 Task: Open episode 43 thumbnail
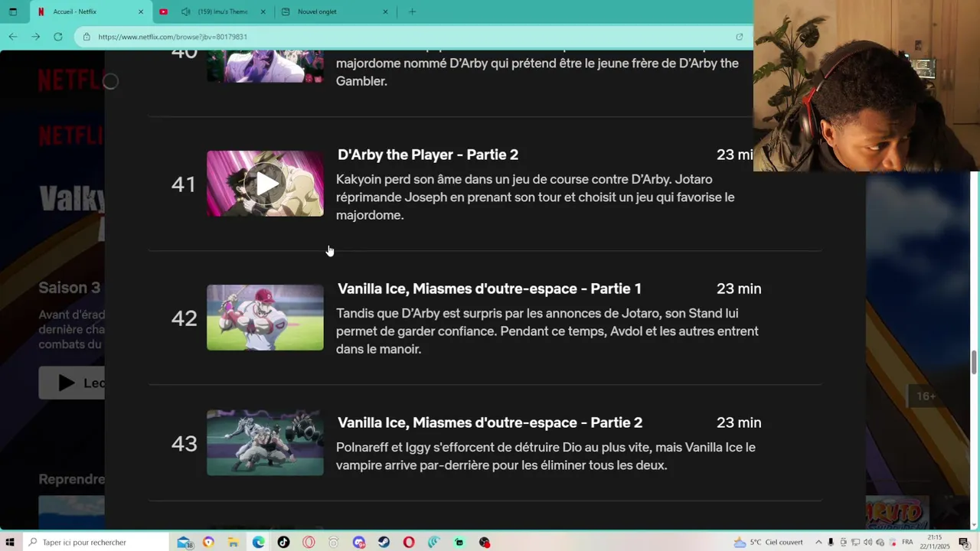click(x=265, y=442)
